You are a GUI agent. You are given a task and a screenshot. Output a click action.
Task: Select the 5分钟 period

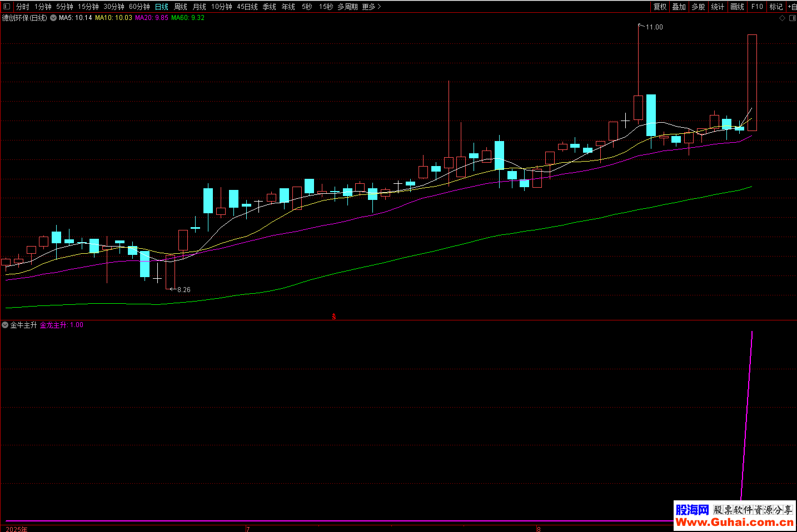[x=64, y=7]
